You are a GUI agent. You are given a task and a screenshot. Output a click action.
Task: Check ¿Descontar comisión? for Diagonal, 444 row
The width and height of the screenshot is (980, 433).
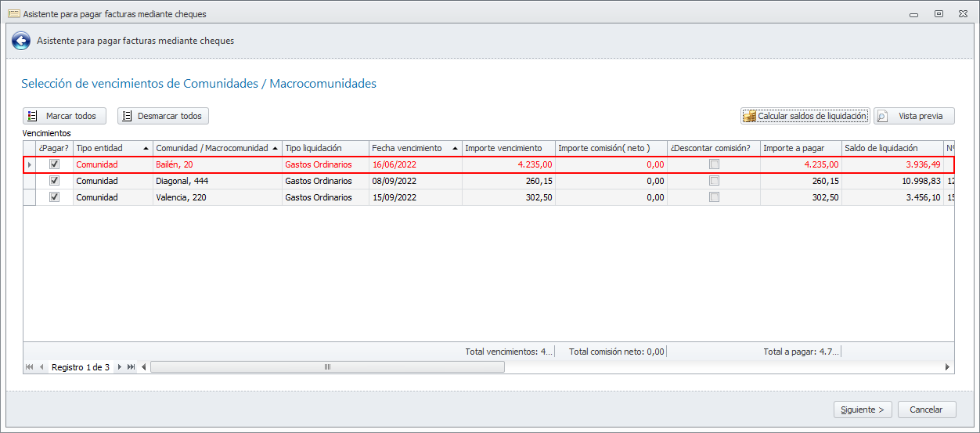click(x=714, y=181)
